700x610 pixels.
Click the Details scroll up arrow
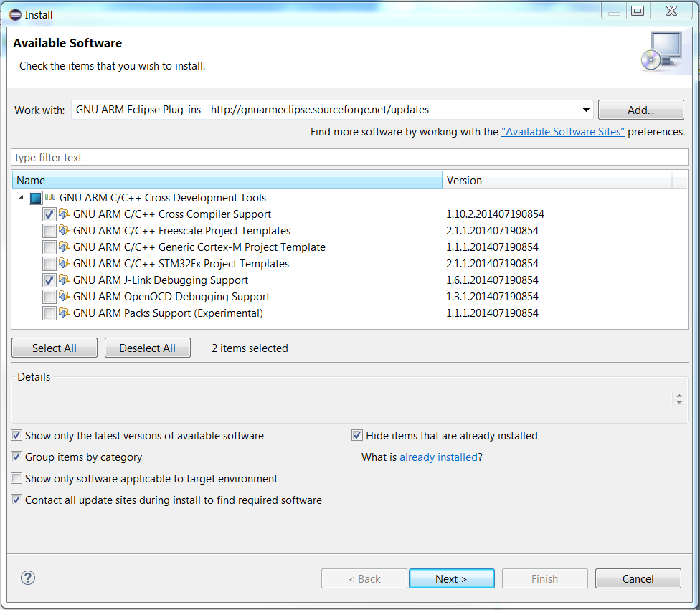(679, 396)
